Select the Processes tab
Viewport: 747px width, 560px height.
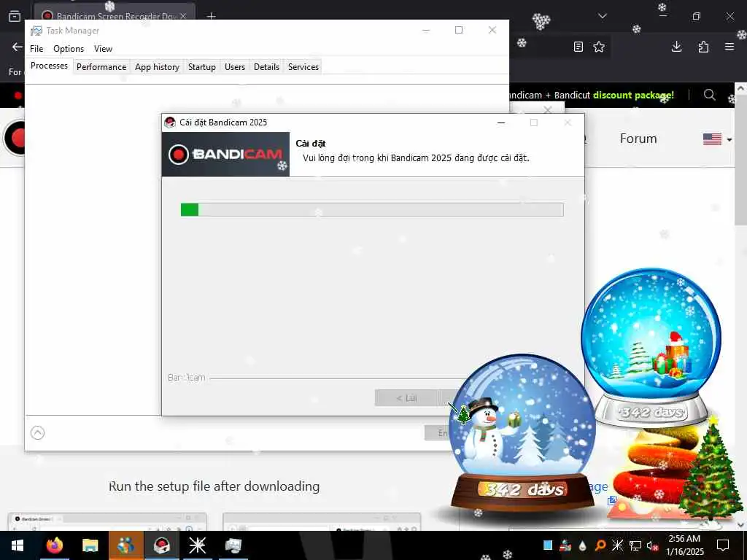tap(49, 66)
